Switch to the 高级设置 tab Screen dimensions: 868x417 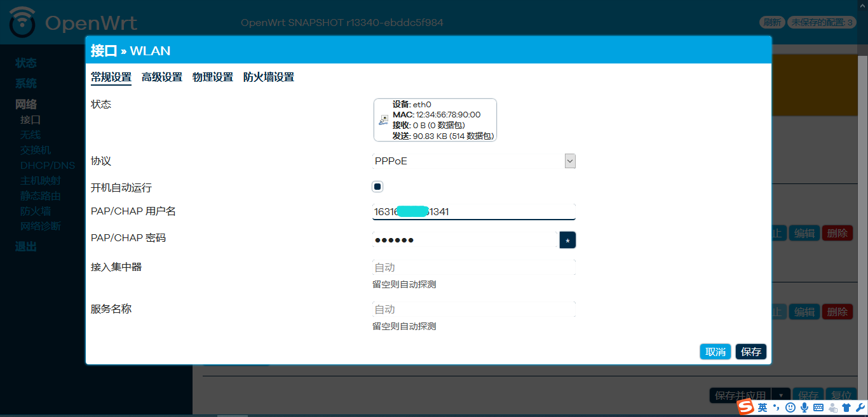pyautogui.click(x=161, y=77)
